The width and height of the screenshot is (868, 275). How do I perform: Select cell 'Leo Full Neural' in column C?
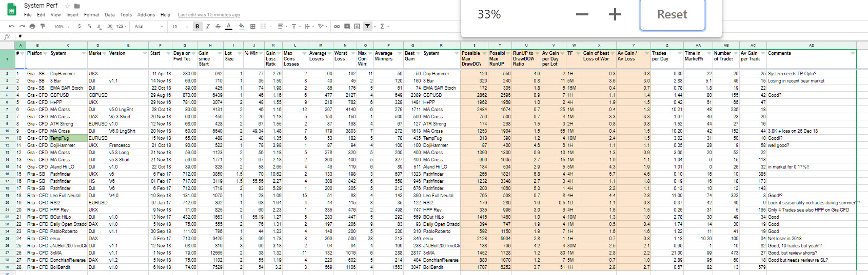68,196
